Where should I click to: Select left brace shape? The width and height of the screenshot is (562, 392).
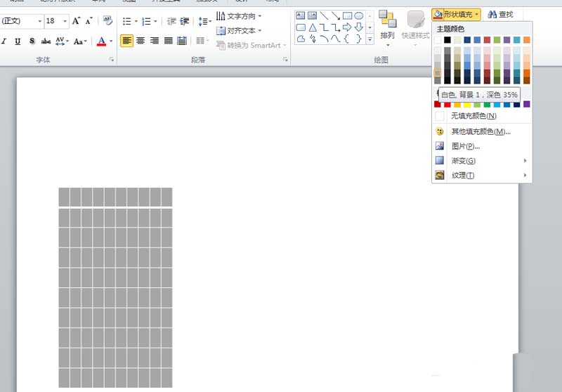pos(347,39)
